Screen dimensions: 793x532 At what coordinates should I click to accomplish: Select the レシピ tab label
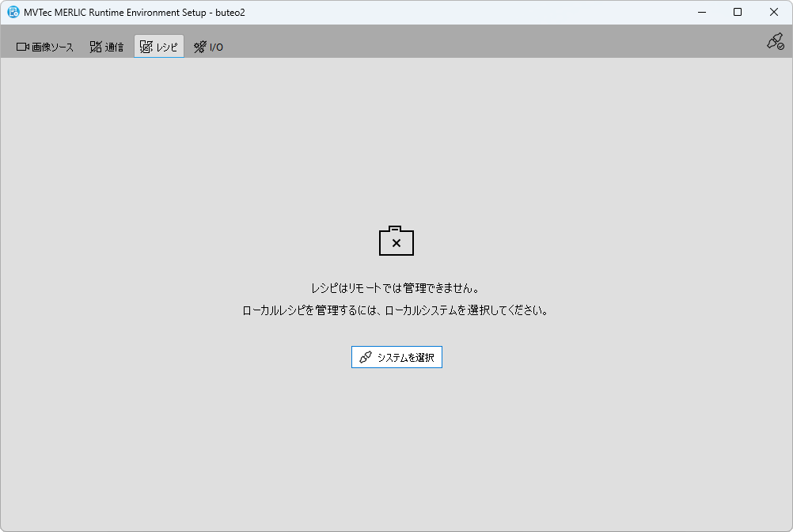(167, 47)
